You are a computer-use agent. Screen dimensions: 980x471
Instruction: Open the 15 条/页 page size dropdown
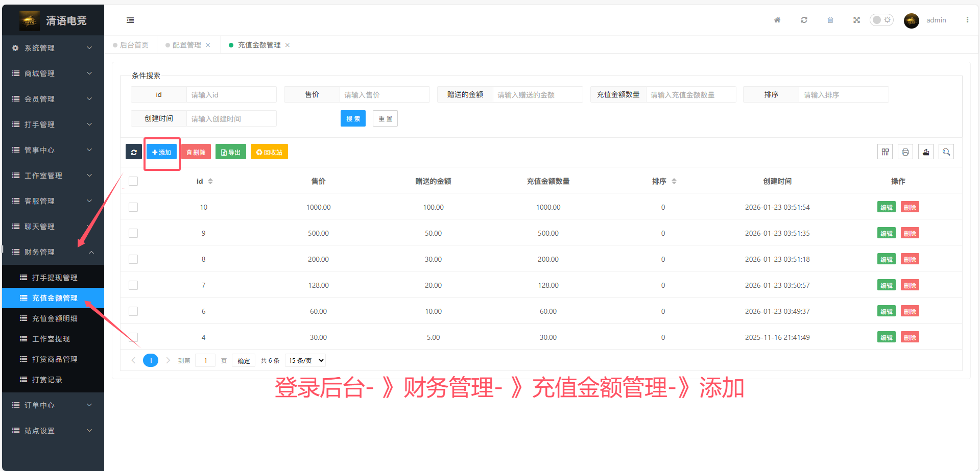305,361
